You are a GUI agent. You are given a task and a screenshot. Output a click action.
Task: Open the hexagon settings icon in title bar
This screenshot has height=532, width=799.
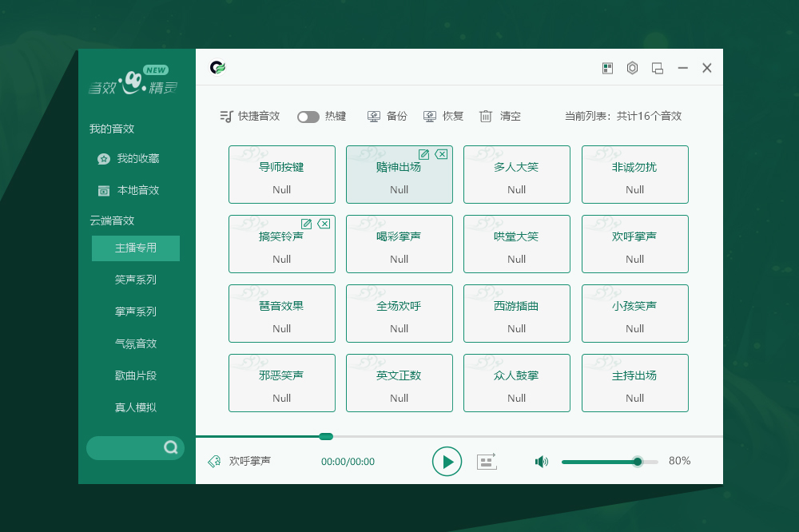click(x=632, y=68)
